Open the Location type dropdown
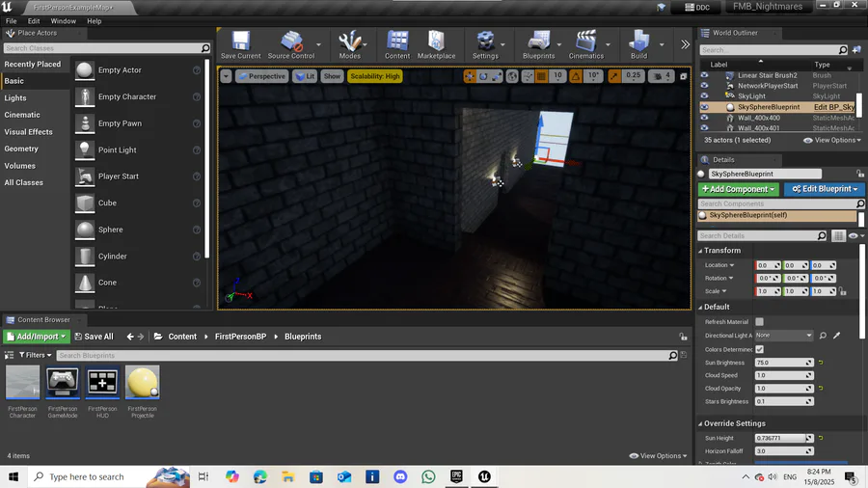 [x=719, y=265]
